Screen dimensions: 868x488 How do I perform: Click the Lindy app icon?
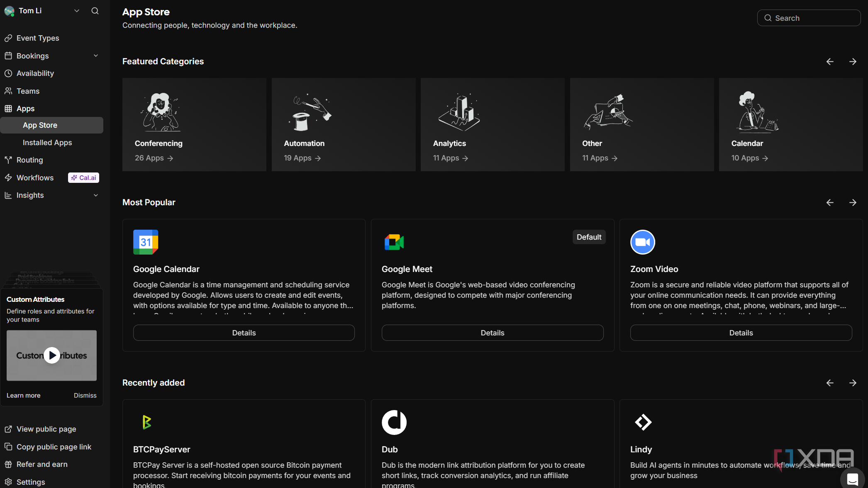point(643,422)
